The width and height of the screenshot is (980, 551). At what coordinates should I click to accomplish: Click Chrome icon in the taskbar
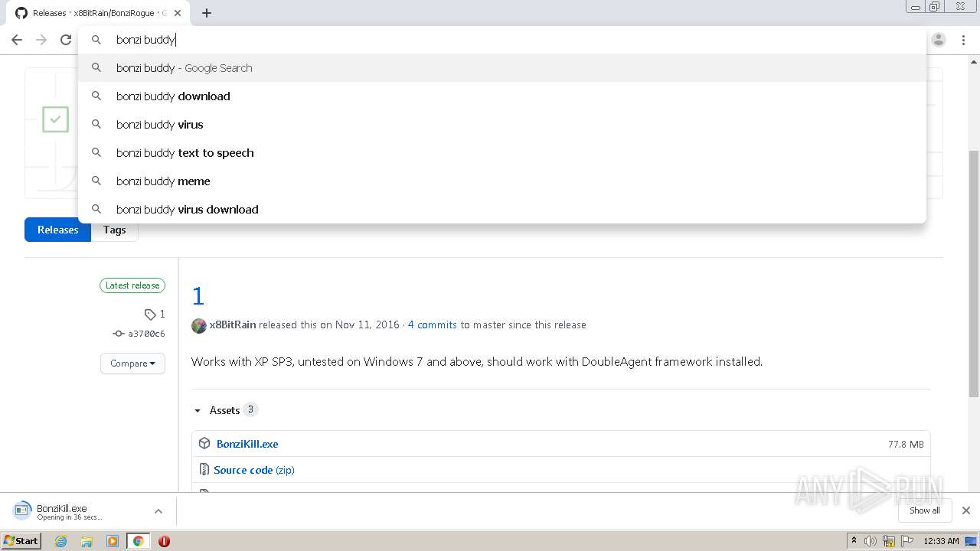139,541
